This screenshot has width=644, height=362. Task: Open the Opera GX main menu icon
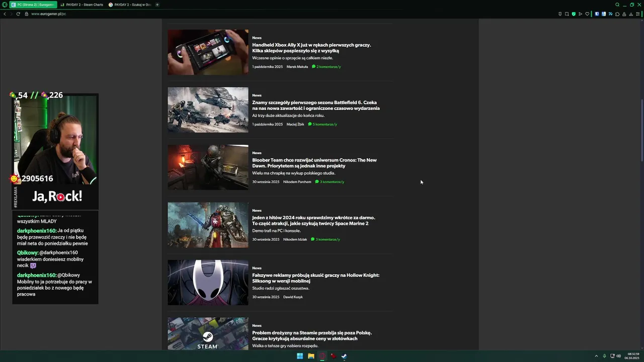pyautogui.click(x=5, y=5)
